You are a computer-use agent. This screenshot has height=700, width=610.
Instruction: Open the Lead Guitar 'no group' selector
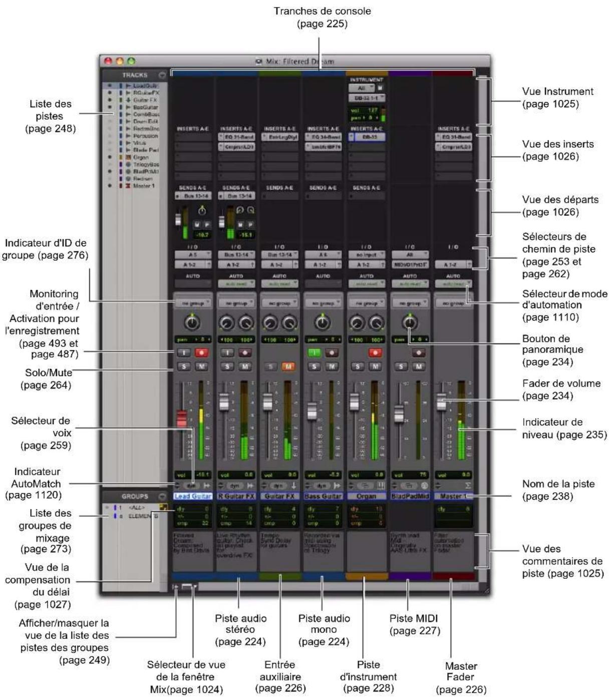coord(193,303)
